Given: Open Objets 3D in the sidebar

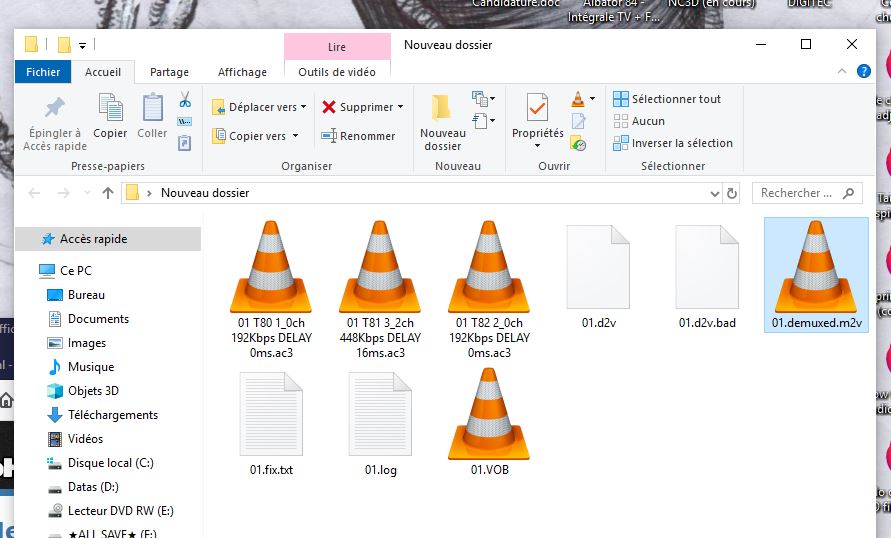Looking at the screenshot, I should click(83, 391).
